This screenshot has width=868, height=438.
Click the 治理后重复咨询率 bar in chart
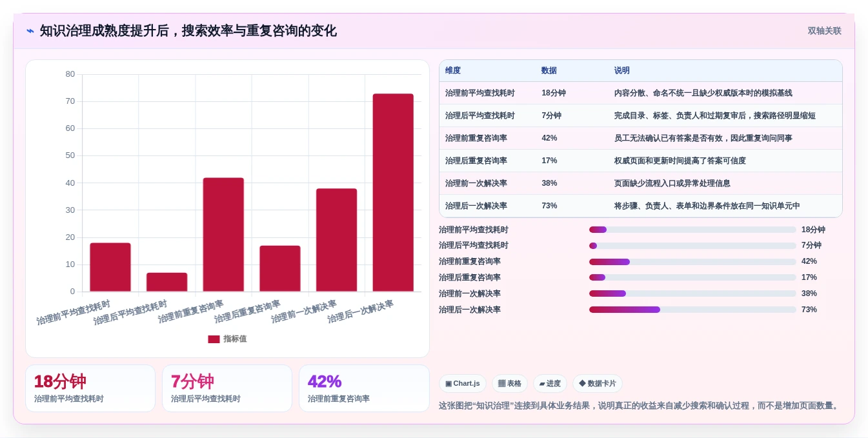[280, 268]
